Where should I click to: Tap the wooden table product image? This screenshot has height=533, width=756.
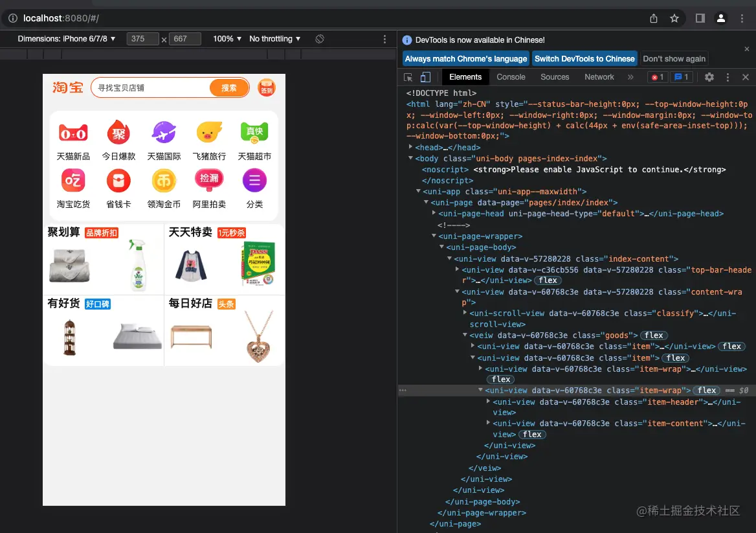(x=191, y=337)
